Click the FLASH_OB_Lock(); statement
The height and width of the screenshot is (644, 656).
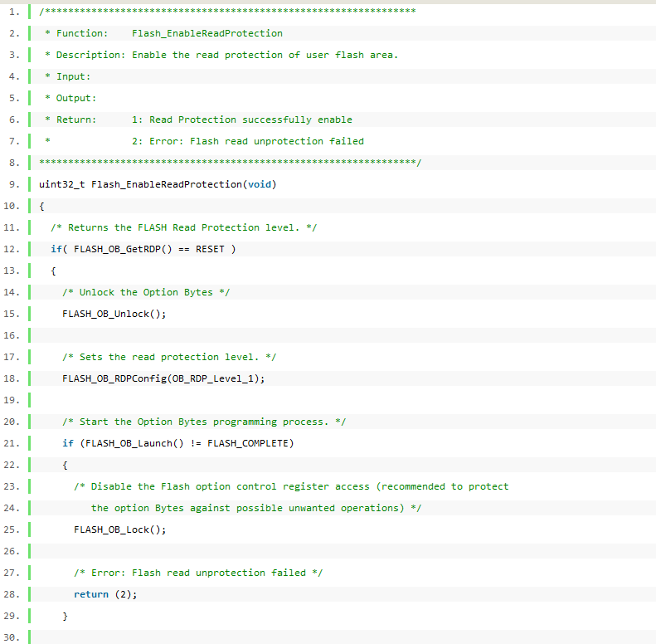click(120, 529)
